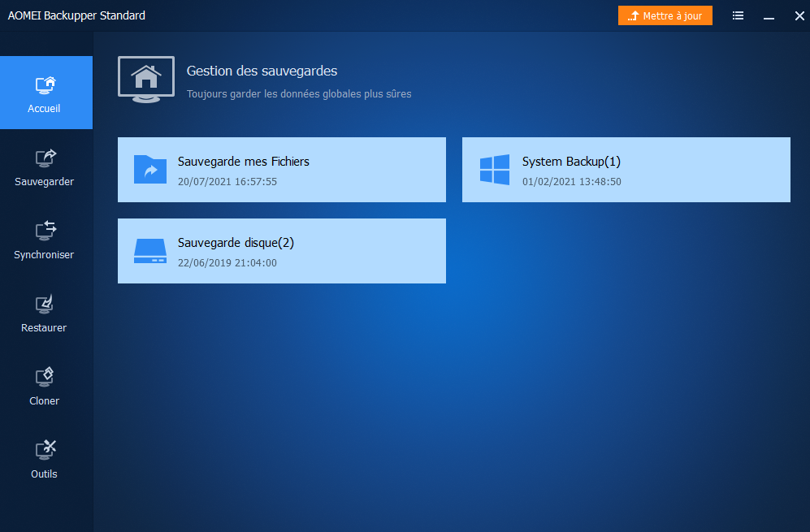Click the Toujours garder les données subtitle
810x532 pixels.
(299, 94)
